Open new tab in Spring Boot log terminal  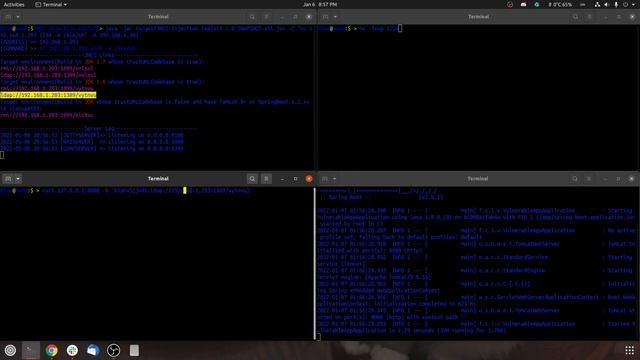[324, 179]
